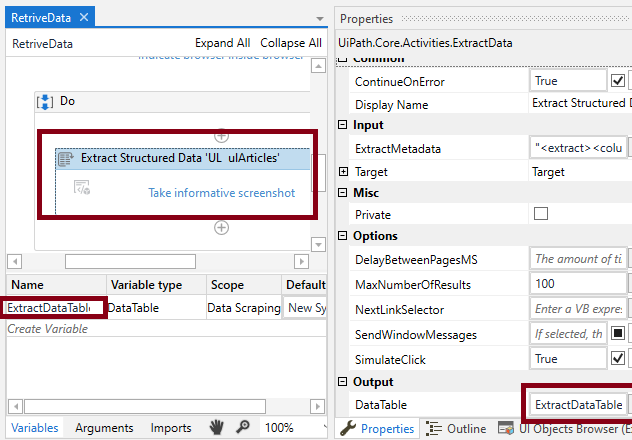Click the UI Objects Browser icon
This screenshot has height=440, width=632.
pos(505,428)
